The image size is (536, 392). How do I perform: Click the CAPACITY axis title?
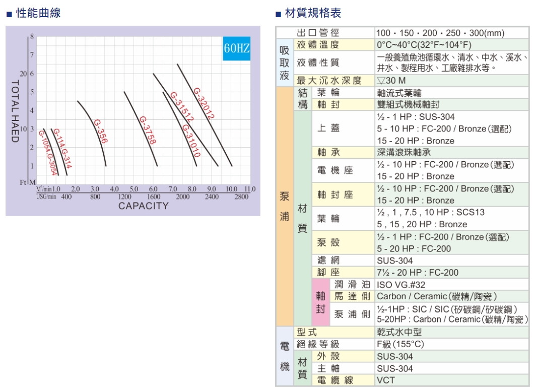(x=143, y=206)
